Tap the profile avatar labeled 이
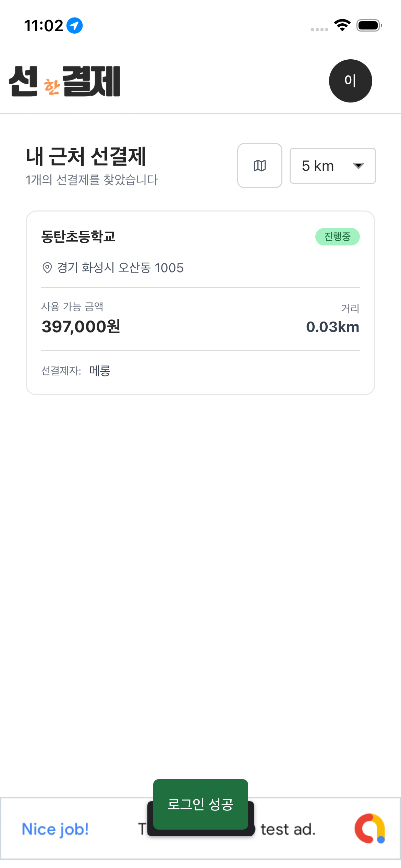The image size is (401, 868). point(350,81)
